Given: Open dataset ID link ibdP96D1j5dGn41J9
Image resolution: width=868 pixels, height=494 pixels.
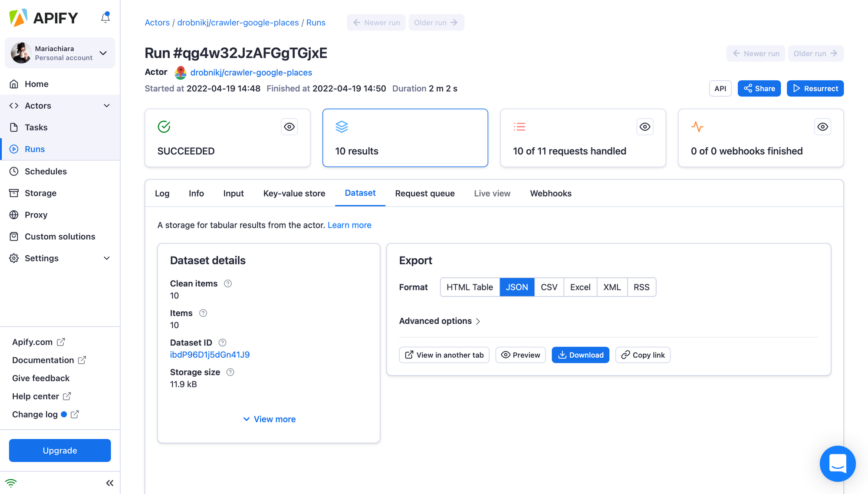Looking at the screenshot, I should click(x=210, y=355).
